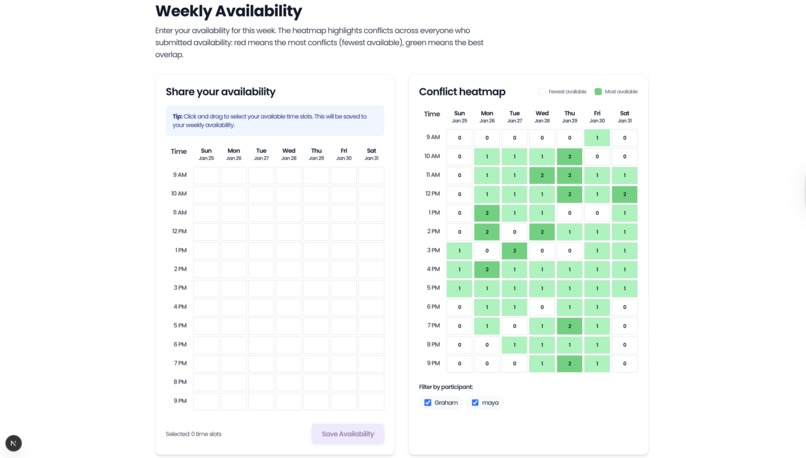
Task: Click the Thursday 10 AM heatmap cell
Action: pos(570,156)
